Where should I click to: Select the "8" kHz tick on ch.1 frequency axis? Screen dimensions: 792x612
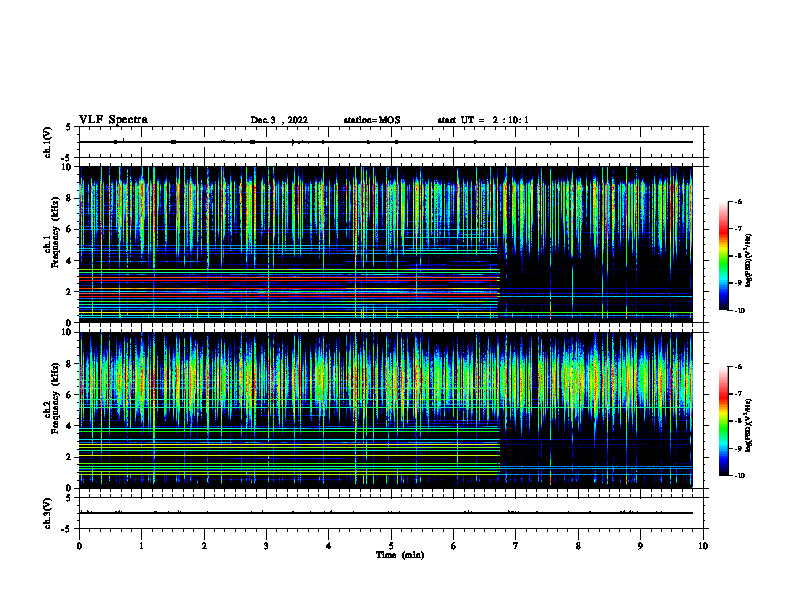coord(70,198)
